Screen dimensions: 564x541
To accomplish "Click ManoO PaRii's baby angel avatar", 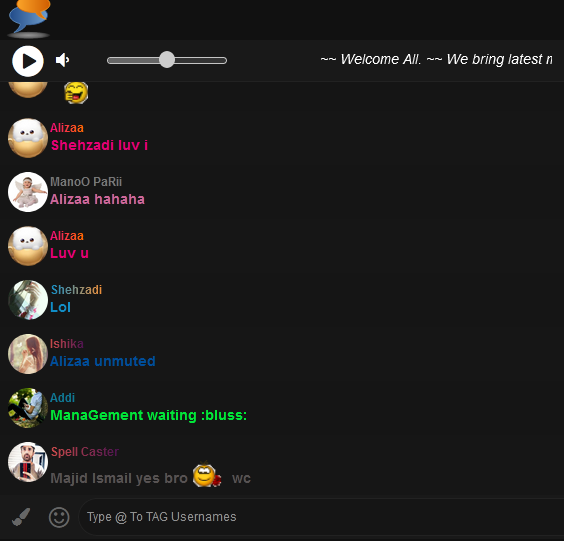I will click(28, 192).
